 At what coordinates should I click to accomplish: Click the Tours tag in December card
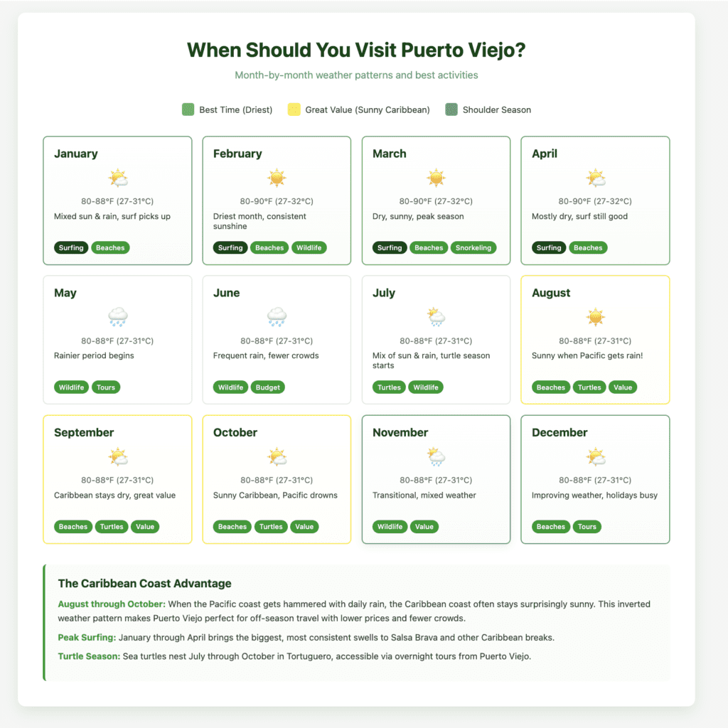[x=587, y=527]
